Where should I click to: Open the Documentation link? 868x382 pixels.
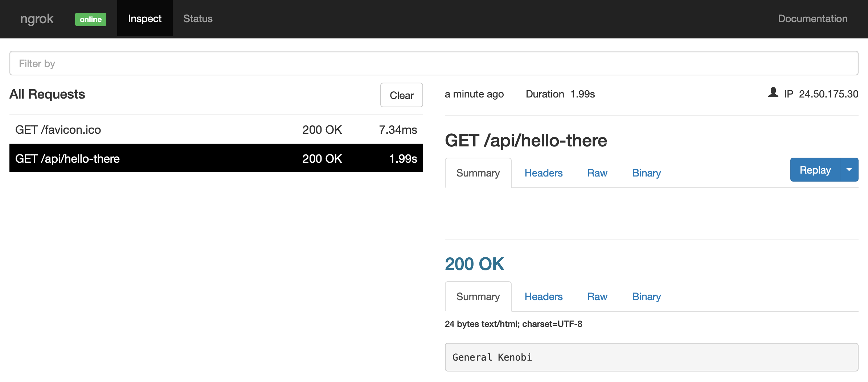pyautogui.click(x=812, y=19)
